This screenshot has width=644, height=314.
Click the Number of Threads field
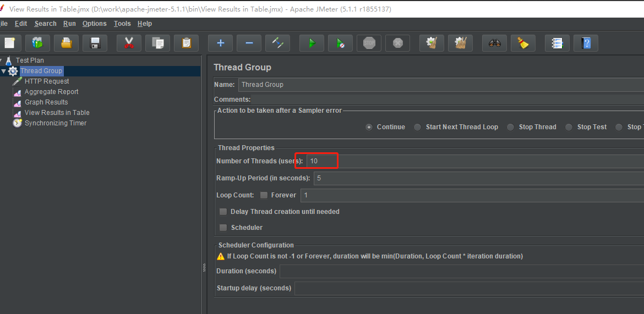[475, 161]
